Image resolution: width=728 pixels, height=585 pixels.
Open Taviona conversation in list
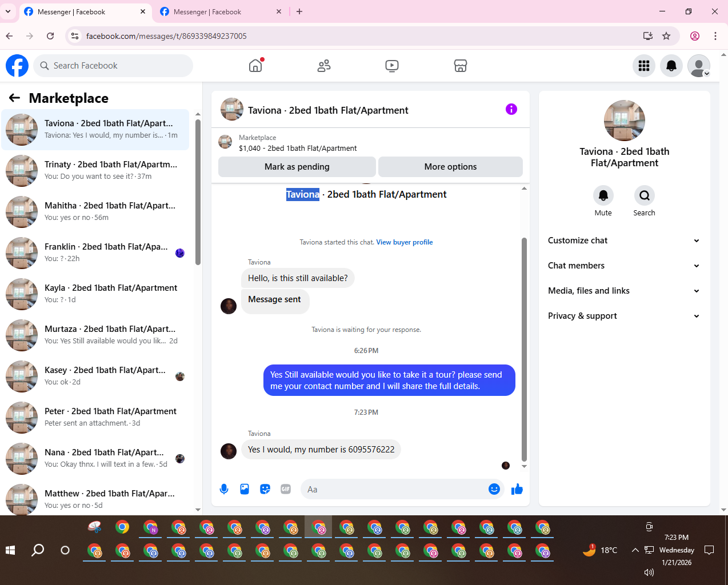click(95, 130)
